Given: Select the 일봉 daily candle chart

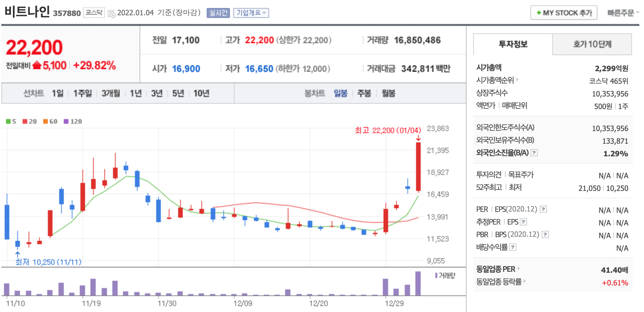Looking at the screenshot, I should pyautogui.click(x=341, y=93).
